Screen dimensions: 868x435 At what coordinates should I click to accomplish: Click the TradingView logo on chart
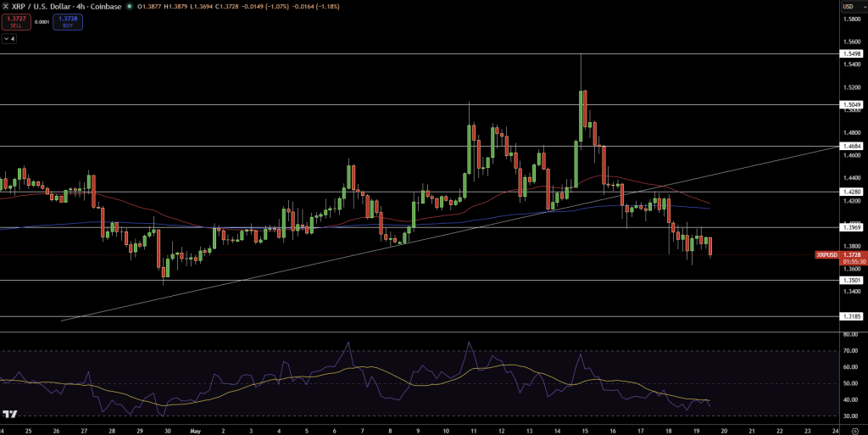[x=10, y=414]
